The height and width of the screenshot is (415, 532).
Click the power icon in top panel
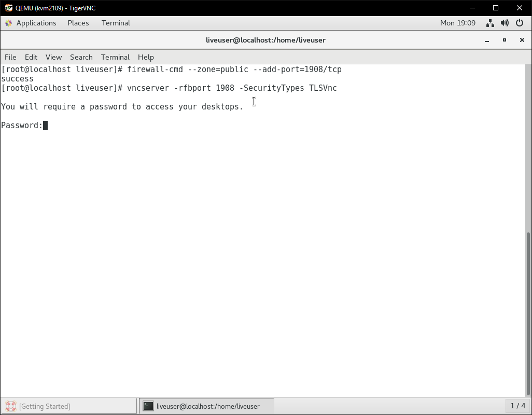click(520, 23)
